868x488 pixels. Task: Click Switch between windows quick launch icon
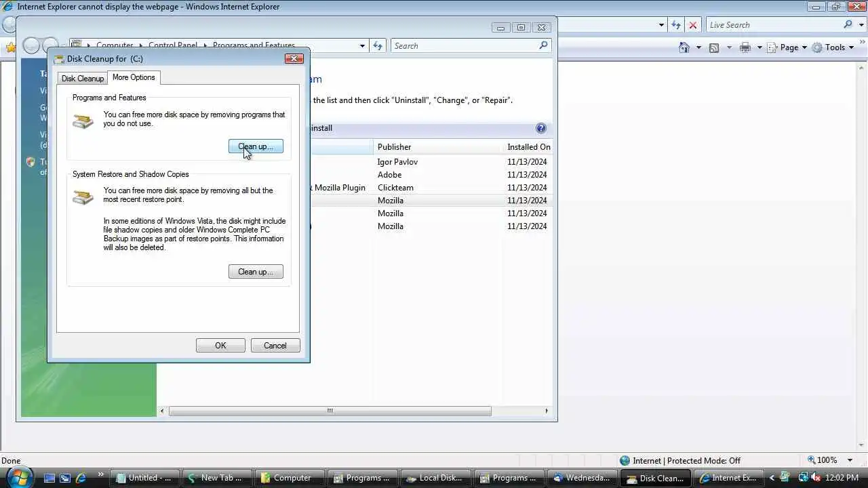(65, 478)
